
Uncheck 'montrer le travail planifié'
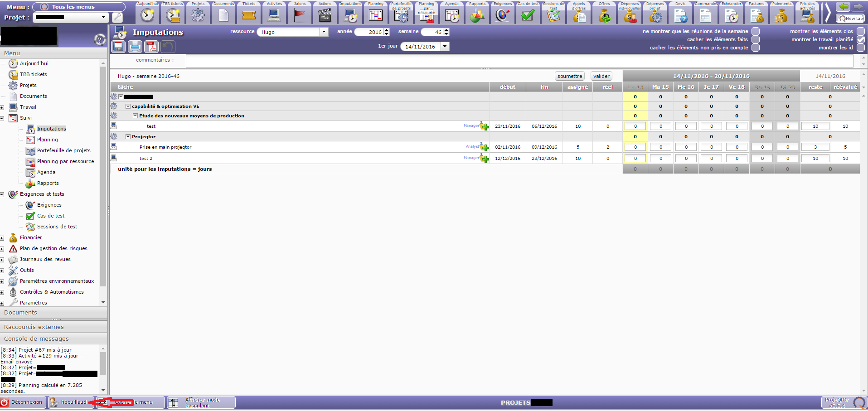coord(860,39)
